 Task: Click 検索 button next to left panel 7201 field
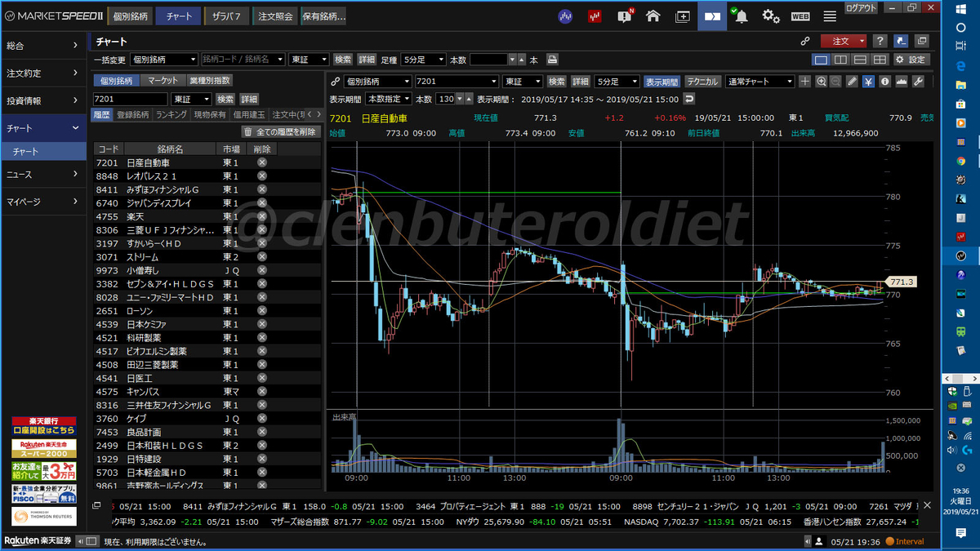click(225, 99)
